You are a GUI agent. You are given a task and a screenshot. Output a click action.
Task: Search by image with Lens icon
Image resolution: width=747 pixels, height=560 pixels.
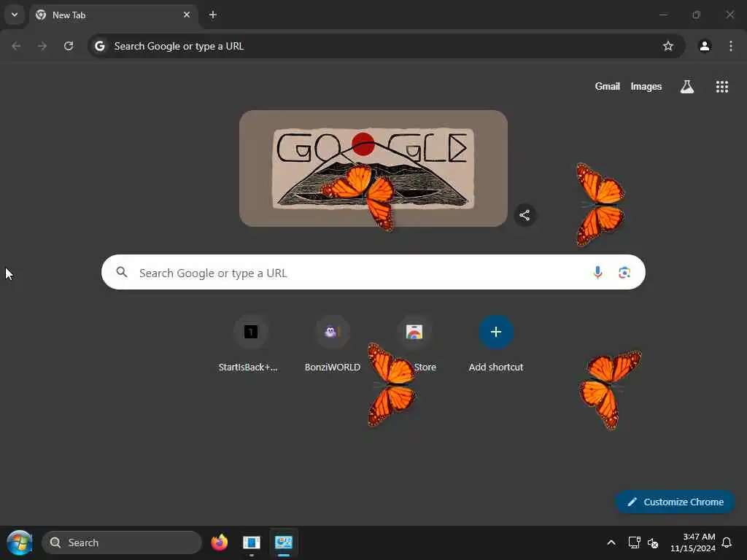point(624,272)
